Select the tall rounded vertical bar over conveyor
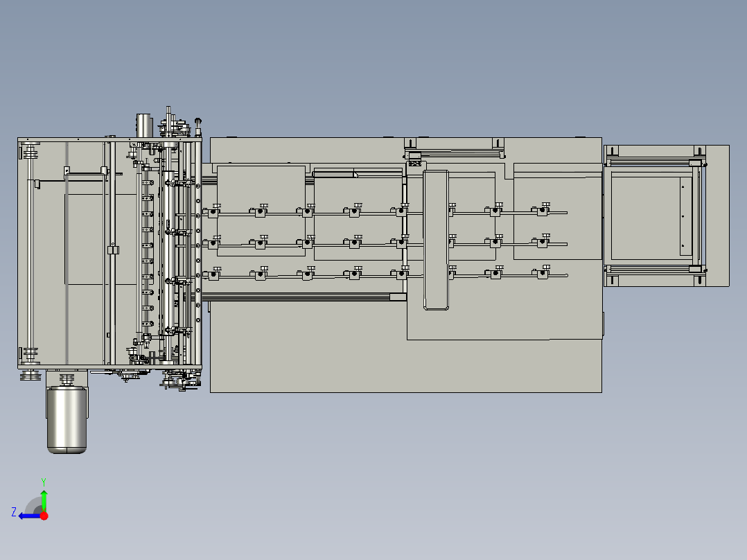 click(x=436, y=240)
